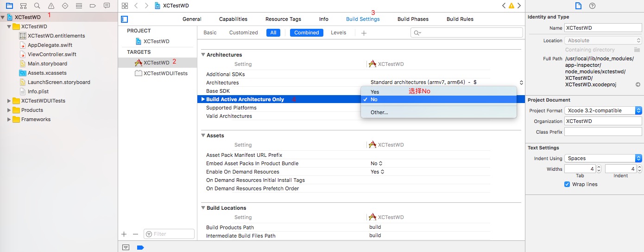Expand the Frameworks folder

pos(9,119)
